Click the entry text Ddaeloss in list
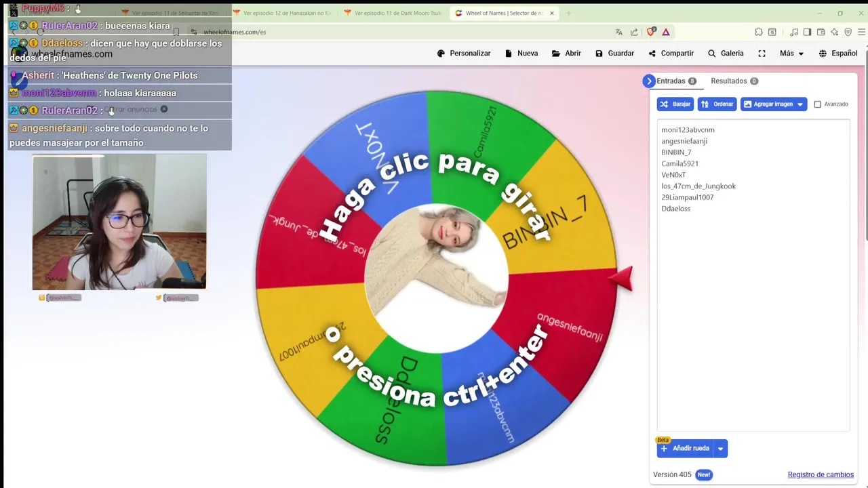The image size is (868, 488). [675, 209]
